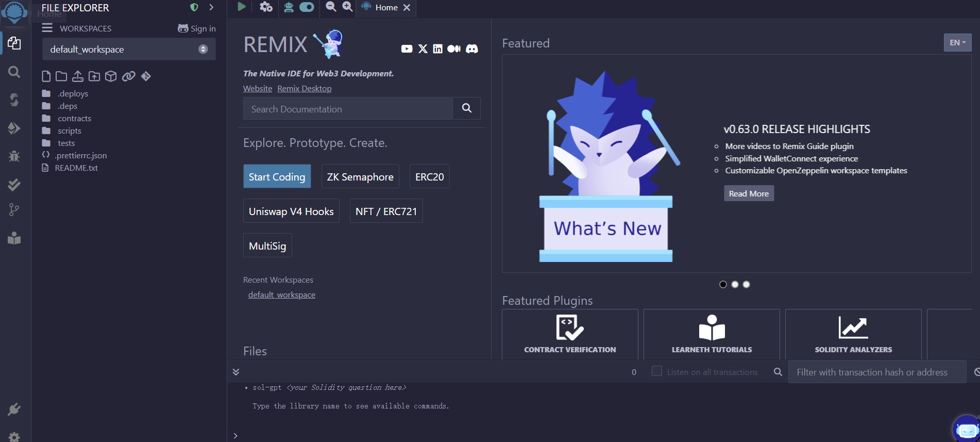Click the compile gears toolbar icon
Image resolution: width=980 pixels, height=442 pixels.
coord(266,7)
